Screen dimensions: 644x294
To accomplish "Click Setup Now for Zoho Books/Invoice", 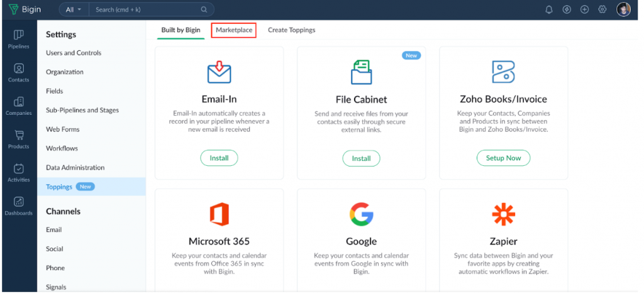I will pos(504,158).
